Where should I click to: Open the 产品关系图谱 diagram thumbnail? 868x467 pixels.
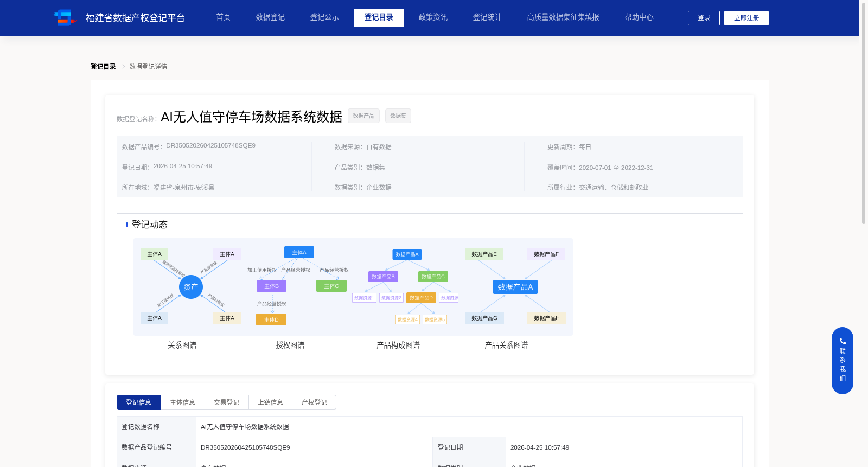515,286
